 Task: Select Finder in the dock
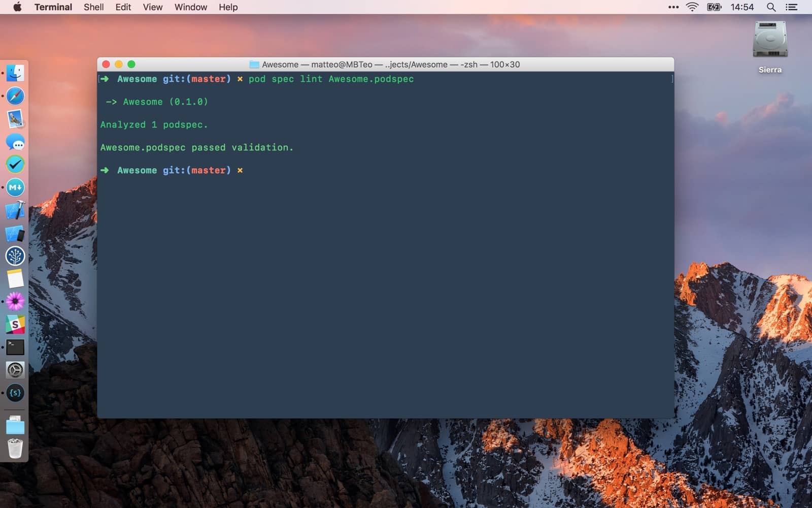pyautogui.click(x=15, y=73)
